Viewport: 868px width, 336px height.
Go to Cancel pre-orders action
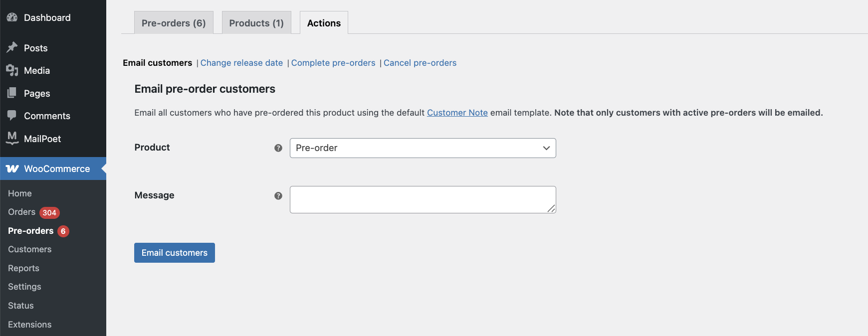420,63
